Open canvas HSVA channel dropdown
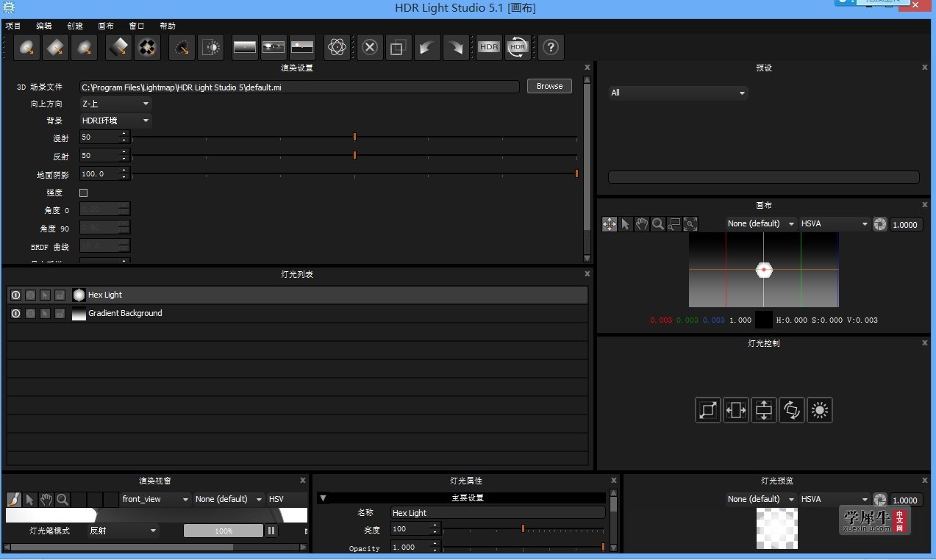936x560 pixels. coord(835,223)
